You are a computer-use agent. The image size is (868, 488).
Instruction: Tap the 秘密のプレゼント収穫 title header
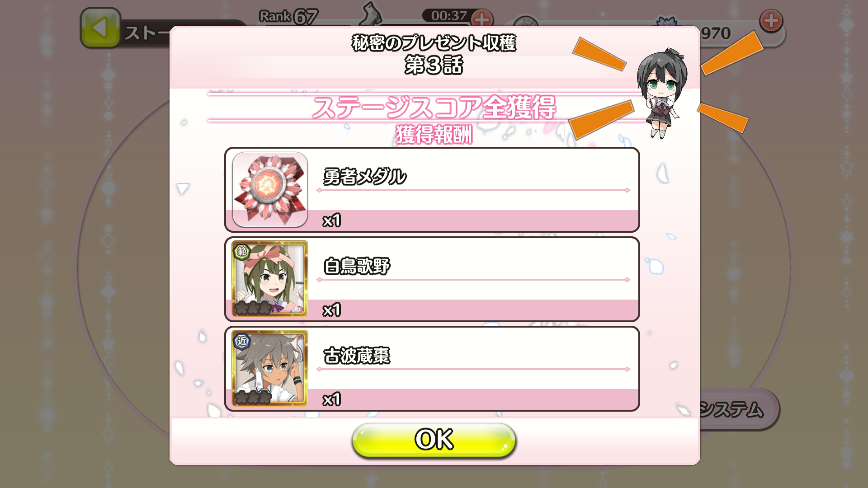point(434,43)
